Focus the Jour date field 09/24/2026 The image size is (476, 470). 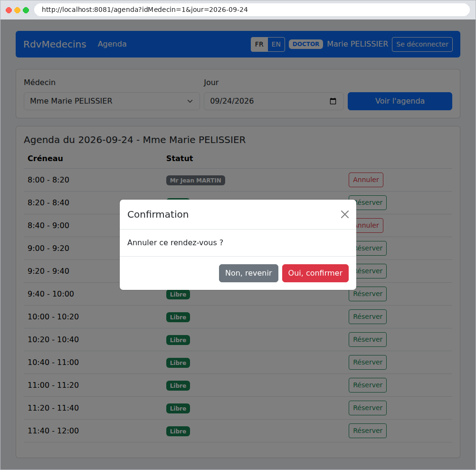[274, 101]
